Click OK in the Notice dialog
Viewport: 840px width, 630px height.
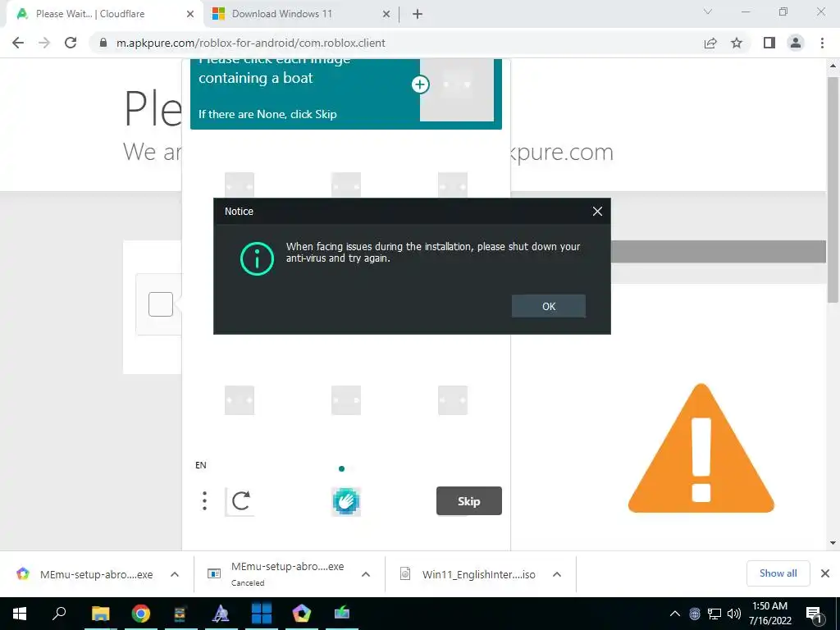[x=549, y=306]
